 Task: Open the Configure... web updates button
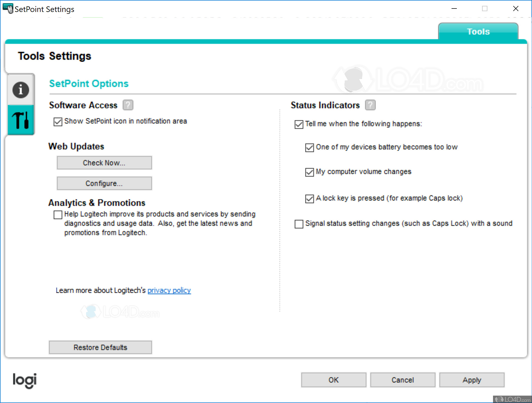tap(104, 183)
